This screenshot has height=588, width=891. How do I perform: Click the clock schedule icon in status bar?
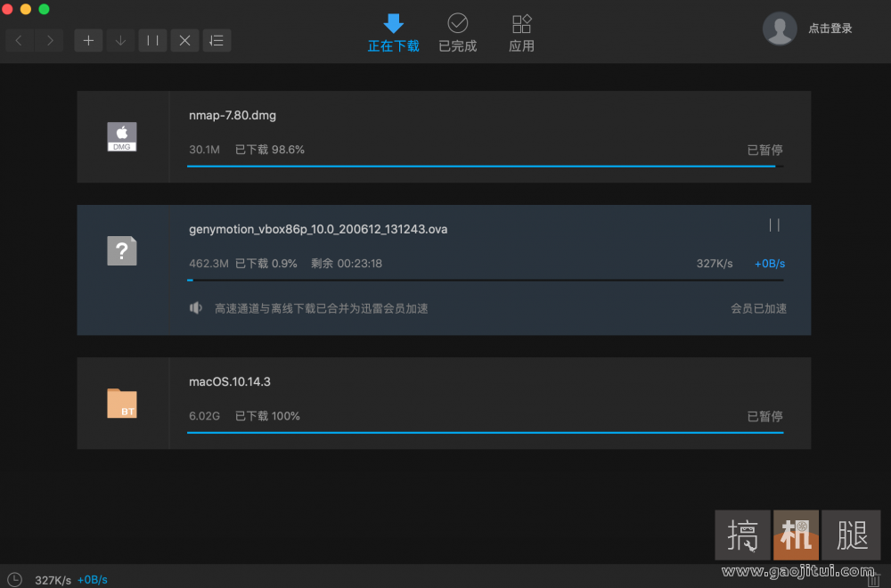[14, 579]
